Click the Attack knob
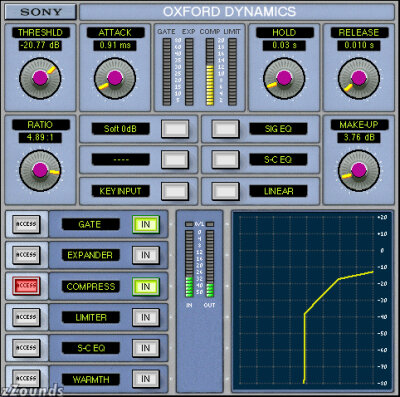The image size is (400, 397). pos(115,78)
